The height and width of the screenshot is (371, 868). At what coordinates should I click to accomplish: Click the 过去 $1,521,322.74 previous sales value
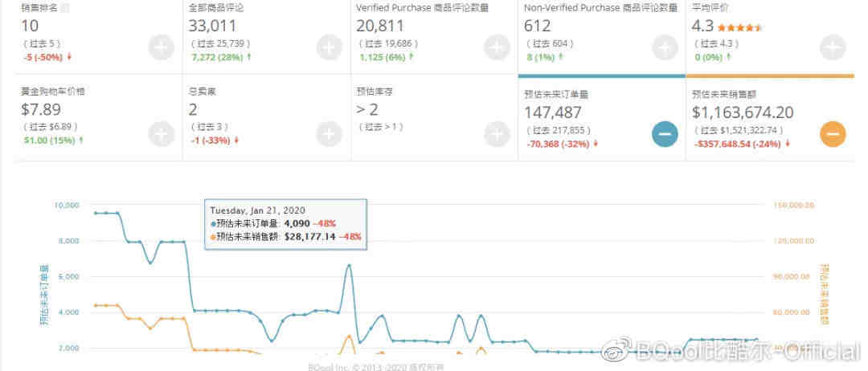pos(739,130)
